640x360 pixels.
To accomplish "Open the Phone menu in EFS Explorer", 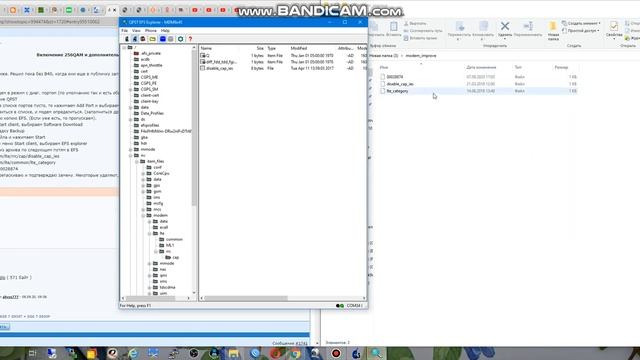I will 151,31.
